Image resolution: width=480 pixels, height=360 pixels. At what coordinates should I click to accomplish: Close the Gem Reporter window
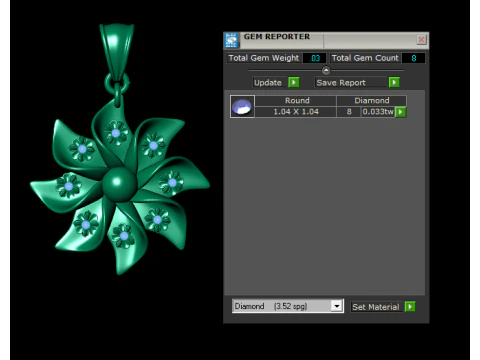click(x=421, y=40)
